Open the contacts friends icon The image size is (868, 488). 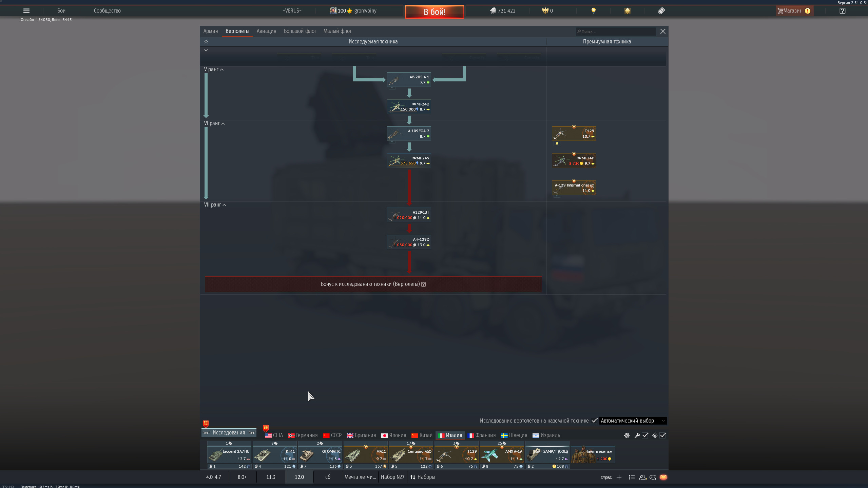pyautogui.click(x=643, y=477)
